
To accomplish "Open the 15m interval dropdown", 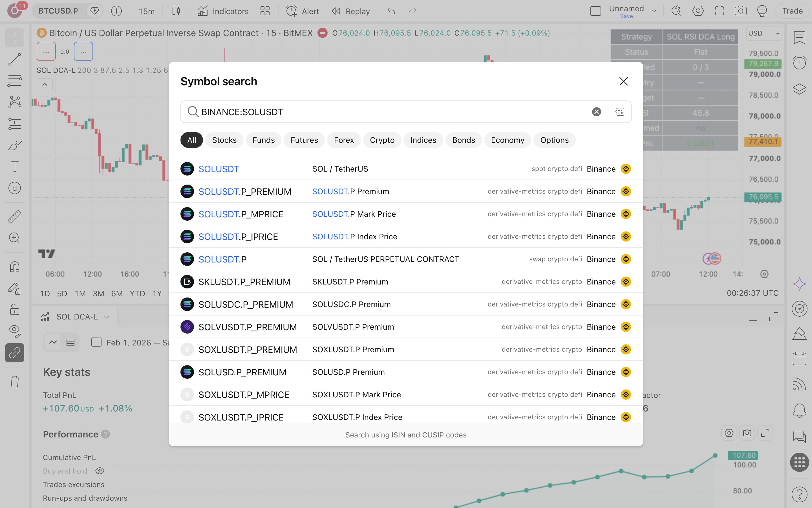I will (147, 11).
